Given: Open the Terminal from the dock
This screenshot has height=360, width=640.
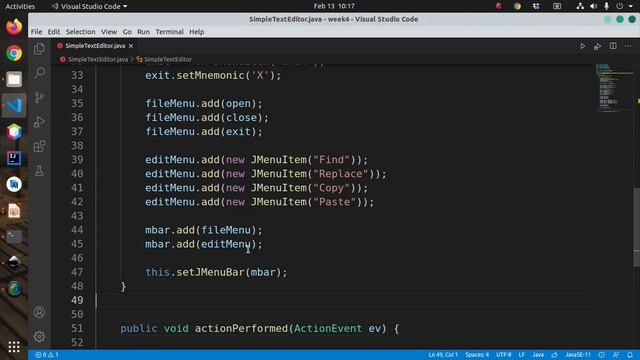Looking at the screenshot, I should (x=14, y=236).
